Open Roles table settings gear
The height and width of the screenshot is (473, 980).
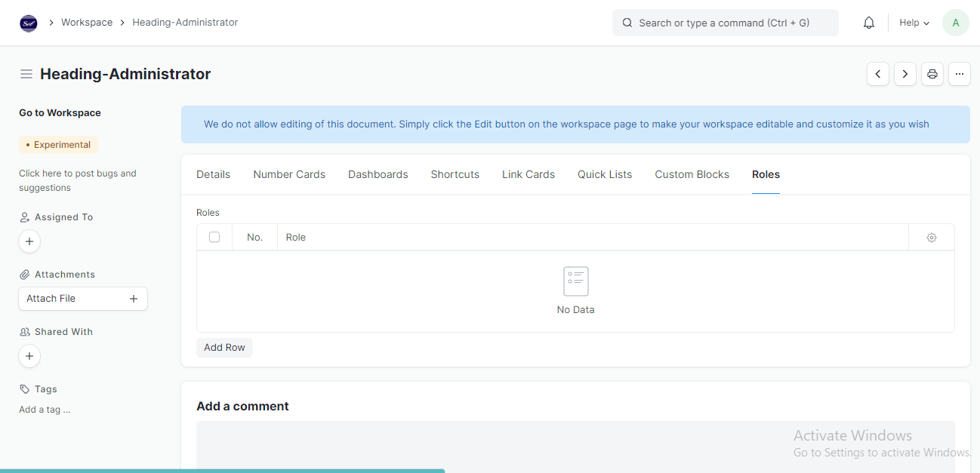932,238
